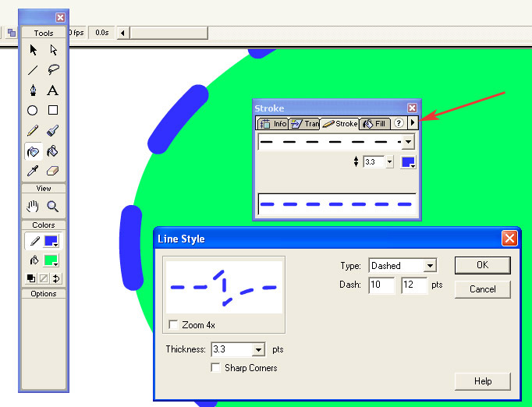This screenshot has width=532, height=407.
Task: Switch to the Stroke tab
Action: click(x=340, y=124)
